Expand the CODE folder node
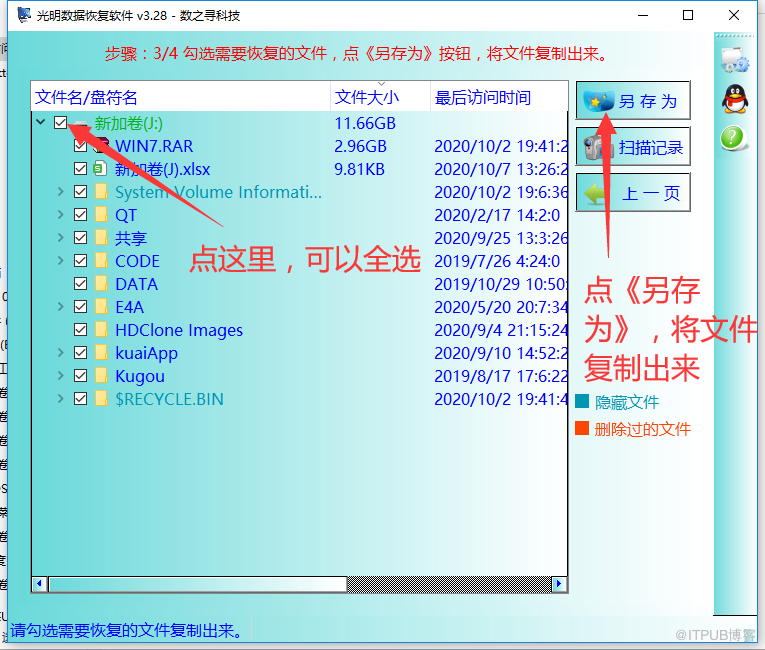The image size is (765, 650). [60, 261]
